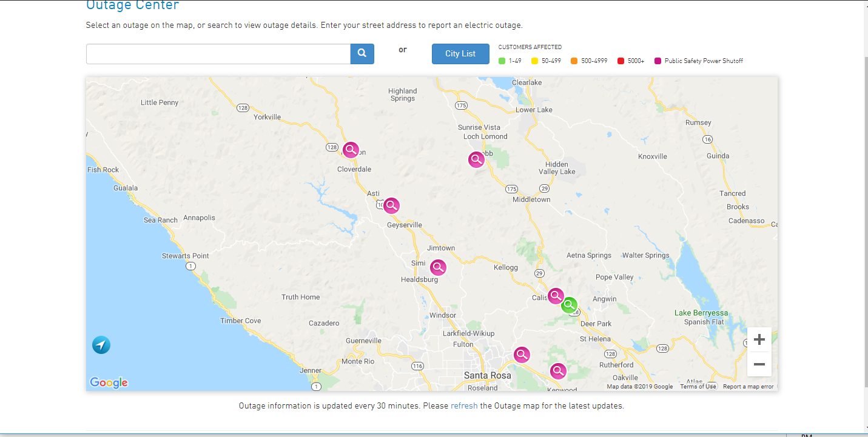The height and width of the screenshot is (437, 868).
Task: Click the yellow 50-499 legend swatch
Action: click(535, 61)
